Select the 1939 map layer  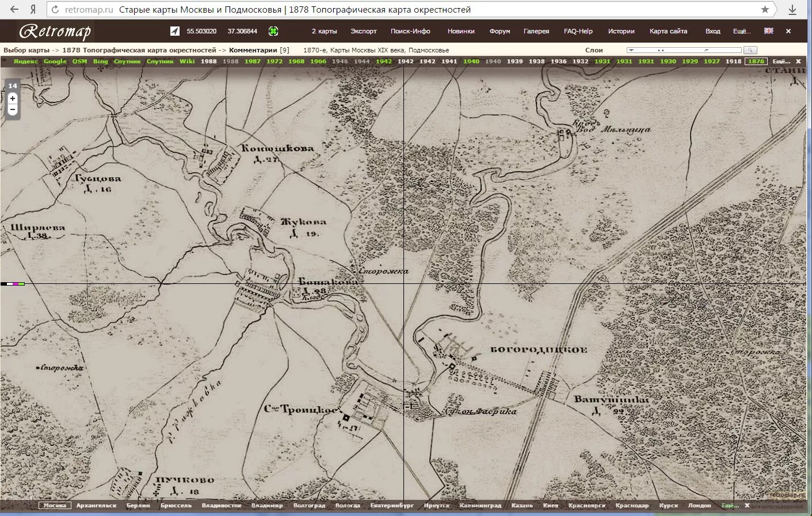click(515, 61)
